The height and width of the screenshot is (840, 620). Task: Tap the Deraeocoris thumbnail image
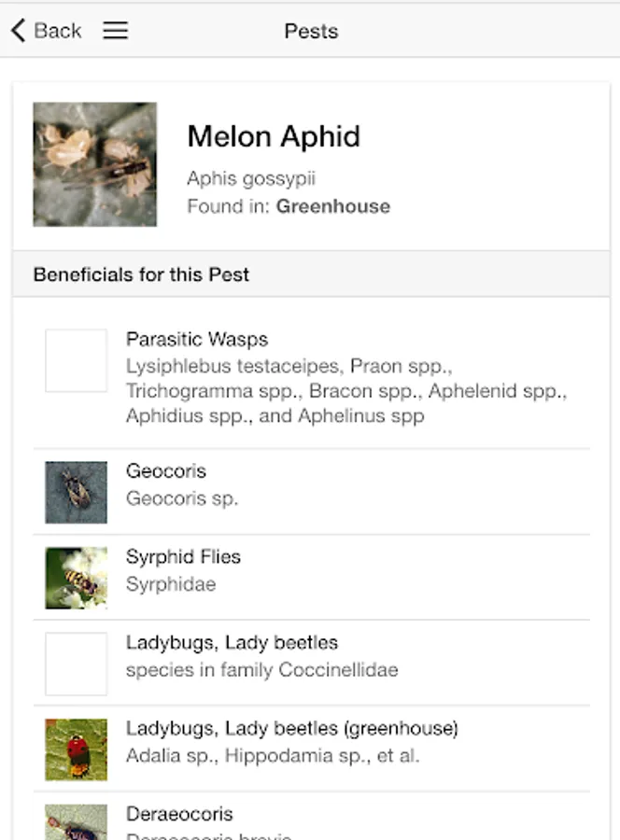point(76,822)
